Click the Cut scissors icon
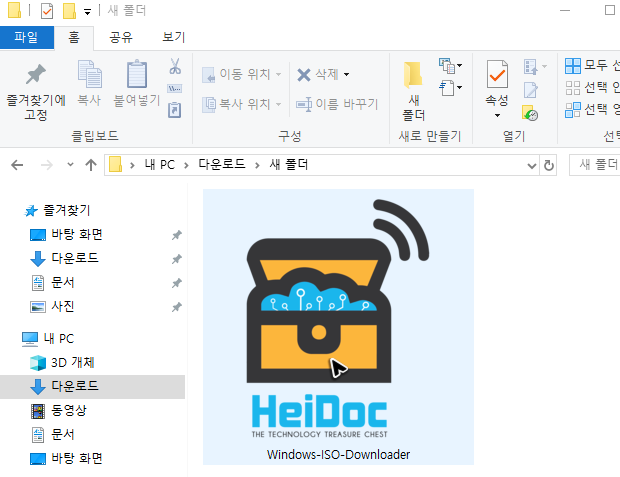 click(x=175, y=66)
